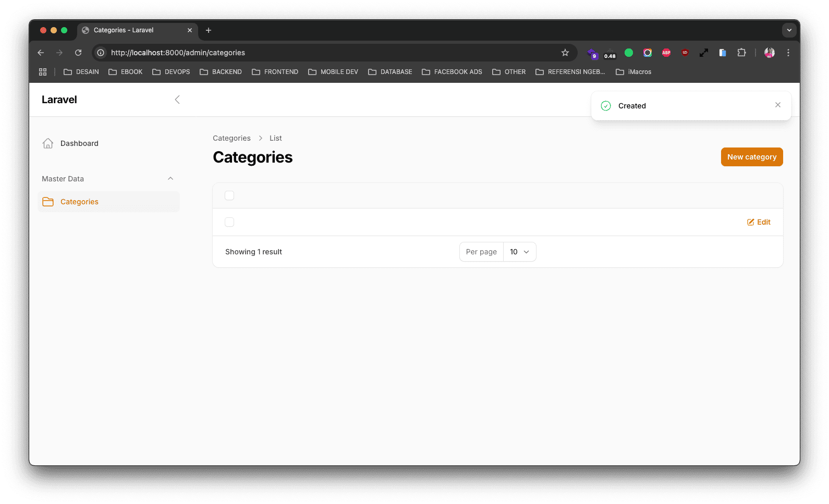The image size is (829, 504).
Task: Open the browser extensions puzzle icon
Action: [x=741, y=53]
